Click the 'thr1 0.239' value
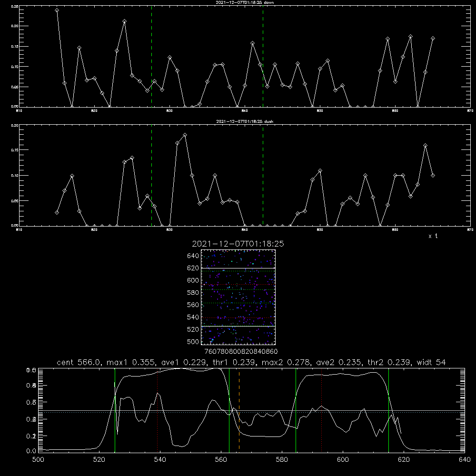 (236, 362)
